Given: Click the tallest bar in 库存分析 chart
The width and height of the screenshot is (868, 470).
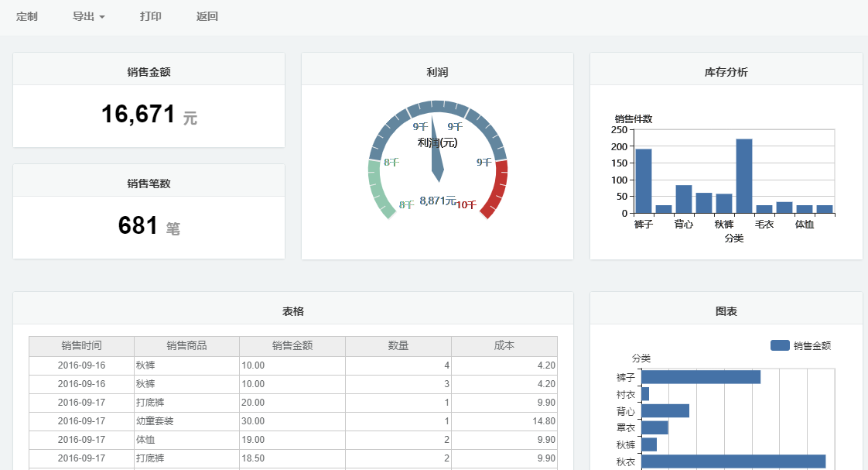Looking at the screenshot, I should [744, 176].
